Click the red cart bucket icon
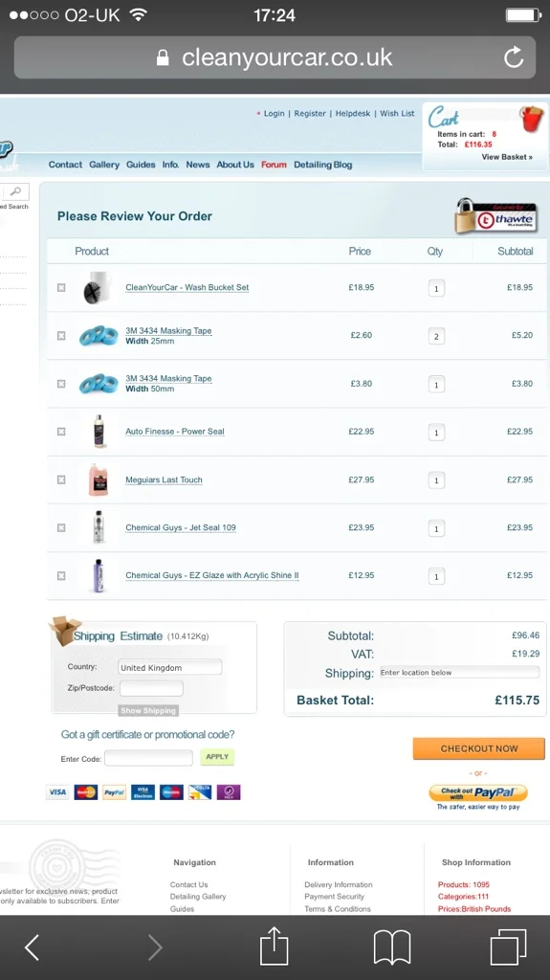The image size is (550, 980). (531, 119)
